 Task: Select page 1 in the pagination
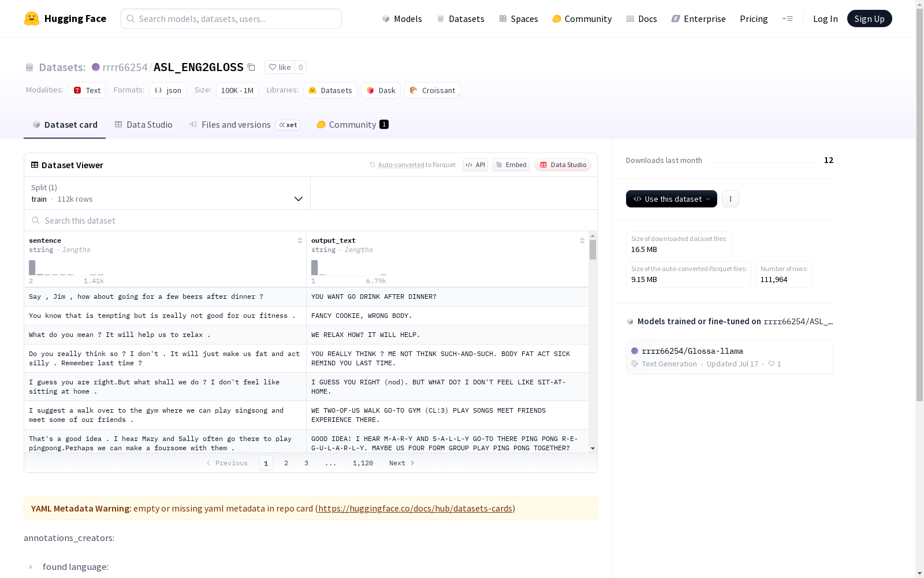pos(266,463)
